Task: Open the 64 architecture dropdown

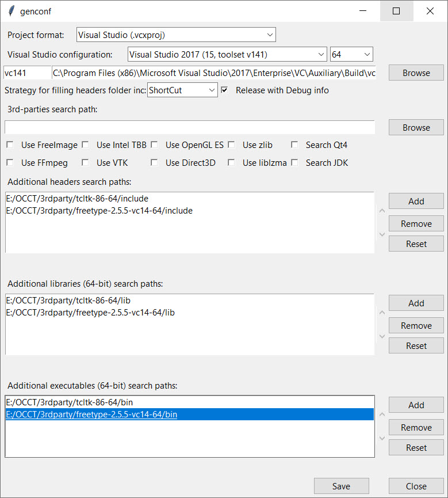Action: pyautogui.click(x=351, y=55)
